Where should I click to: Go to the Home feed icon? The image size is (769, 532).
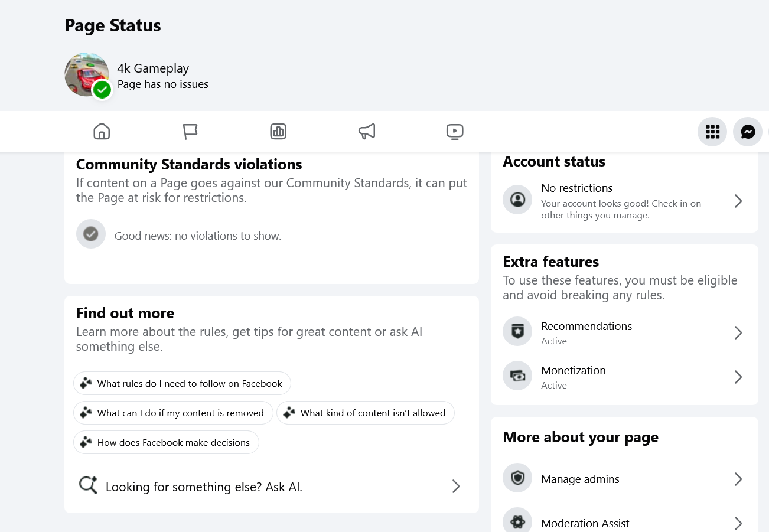102,131
